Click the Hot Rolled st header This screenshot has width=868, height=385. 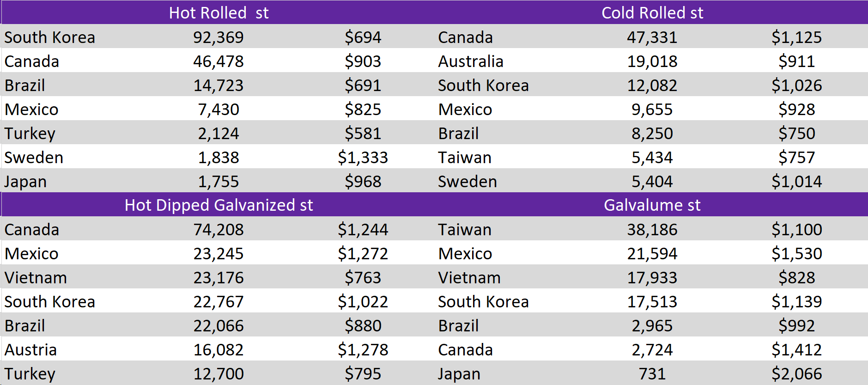219,12
